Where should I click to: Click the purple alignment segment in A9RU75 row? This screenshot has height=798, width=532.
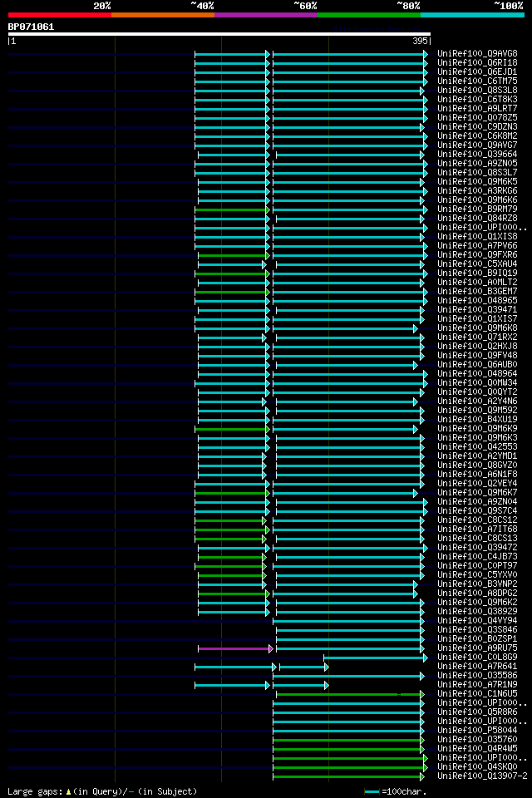[234, 649]
